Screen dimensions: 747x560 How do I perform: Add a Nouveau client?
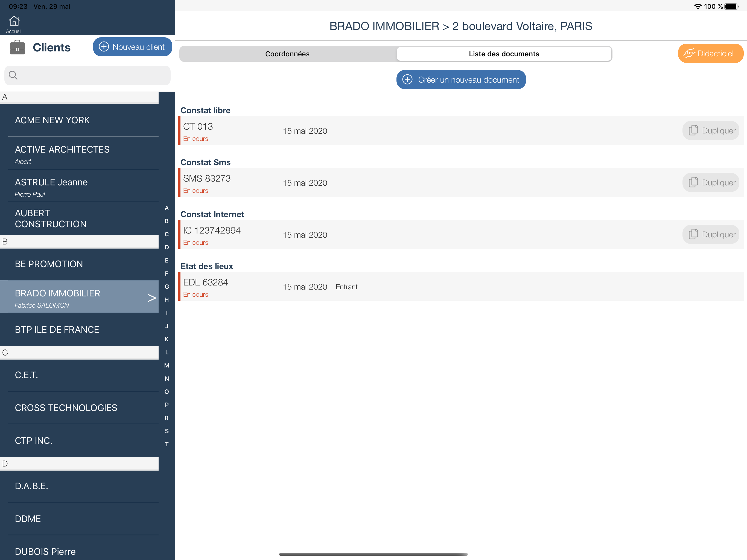click(132, 47)
